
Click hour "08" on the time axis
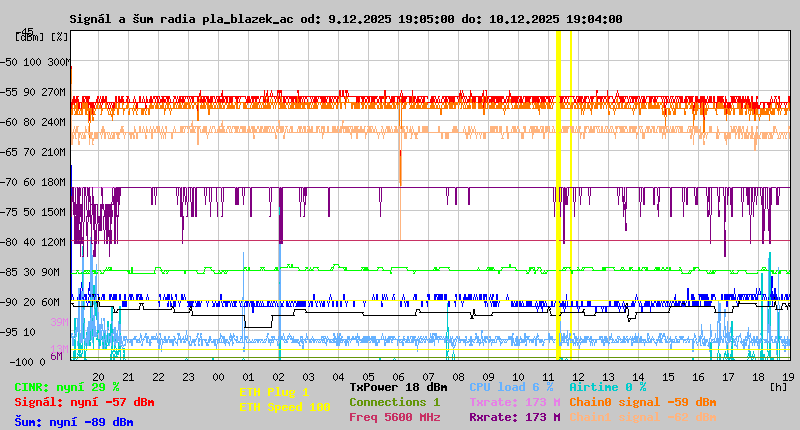(x=458, y=377)
